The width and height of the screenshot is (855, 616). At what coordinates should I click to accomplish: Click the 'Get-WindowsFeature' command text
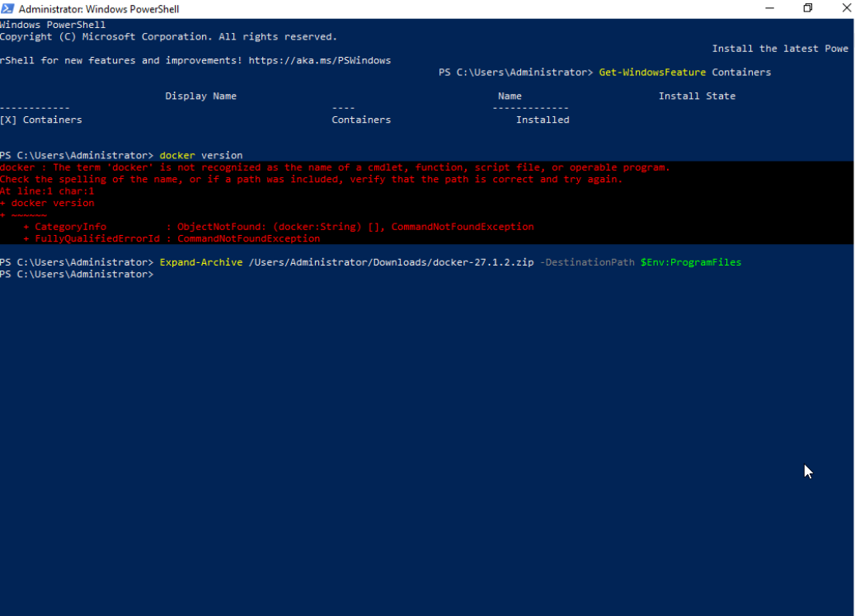pos(652,73)
